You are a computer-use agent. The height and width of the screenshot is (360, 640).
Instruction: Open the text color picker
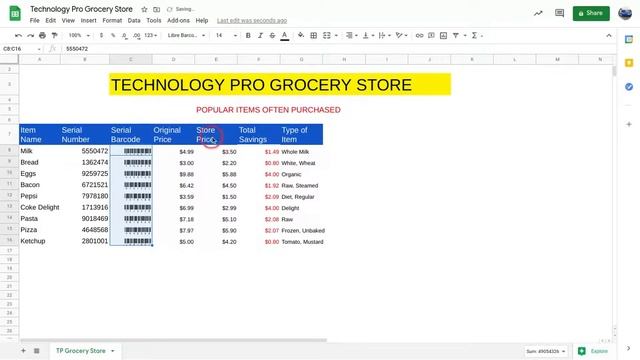point(285,36)
